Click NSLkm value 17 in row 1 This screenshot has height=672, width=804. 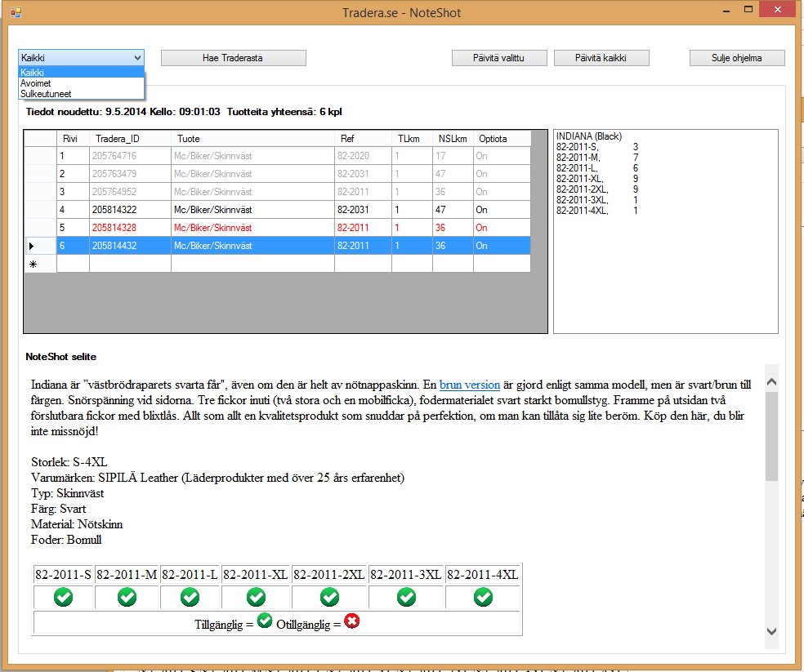453,156
